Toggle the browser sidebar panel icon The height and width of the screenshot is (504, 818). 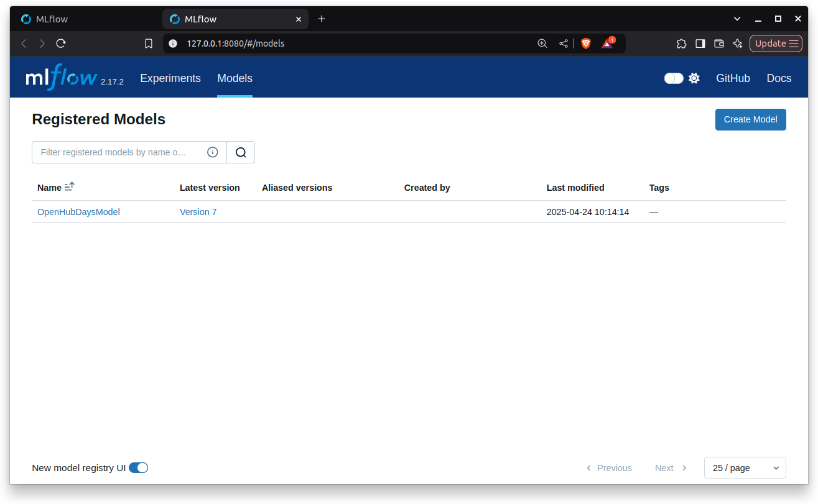[x=700, y=44]
